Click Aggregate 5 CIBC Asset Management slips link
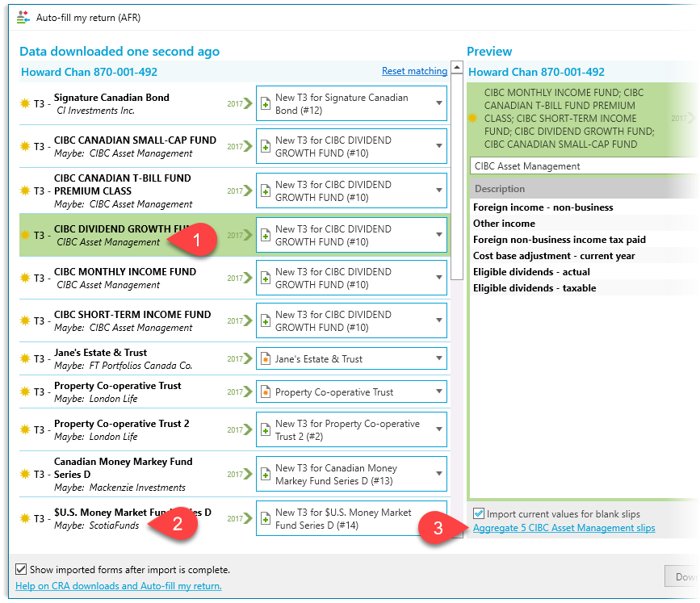Screen dimensions: 700x603 (x=564, y=528)
